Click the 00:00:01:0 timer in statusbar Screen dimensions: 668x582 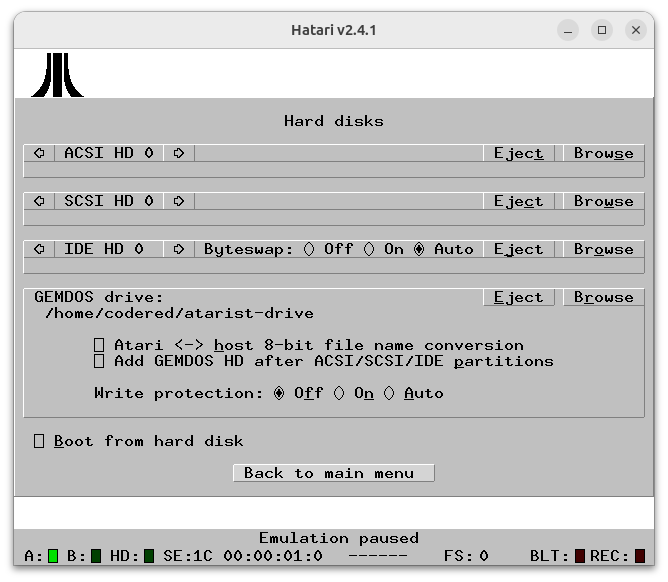tap(273, 556)
